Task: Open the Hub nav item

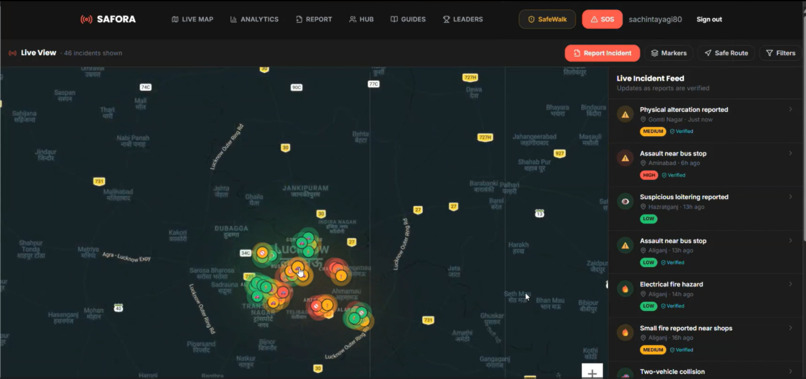Action: coord(361,20)
